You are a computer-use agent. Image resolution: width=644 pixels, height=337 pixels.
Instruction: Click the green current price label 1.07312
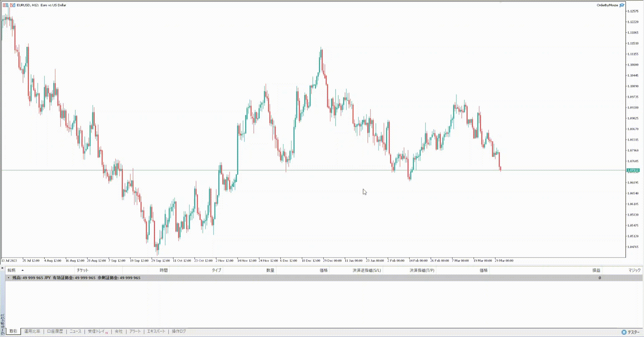coord(633,170)
